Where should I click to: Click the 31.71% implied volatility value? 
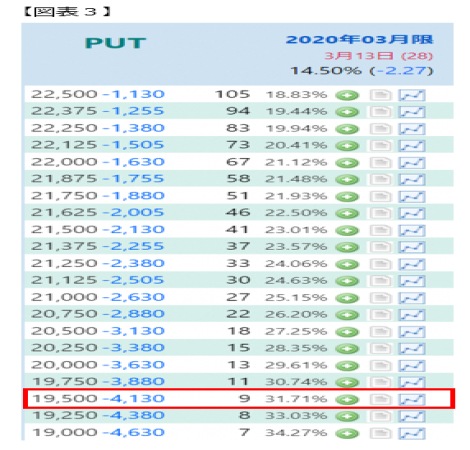tap(296, 399)
